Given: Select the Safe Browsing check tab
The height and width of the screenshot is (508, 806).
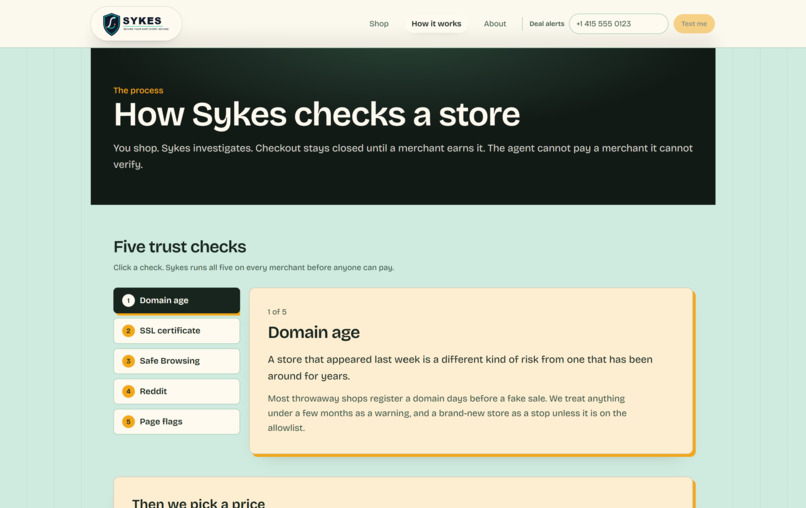Looking at the screenshot, I should click(x=176, y=361).
